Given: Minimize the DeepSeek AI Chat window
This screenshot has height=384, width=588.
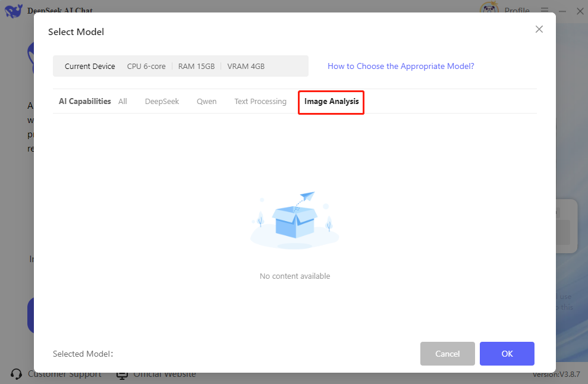Looking at the screenshot, I should (x=562, y=11).
